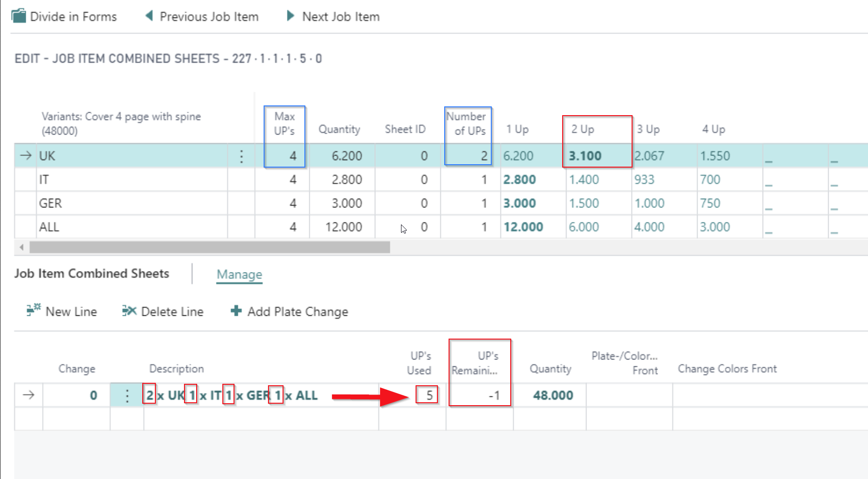
Task: Click UK 2 Up value 3.100
Action: click(585, 156)
